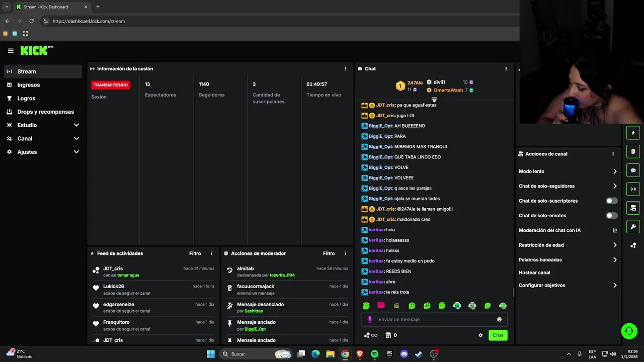The image size is (644, 362).
Task: Open Brave browser from the taskbar
Action: pyautogui.click(x=360, y=354)
